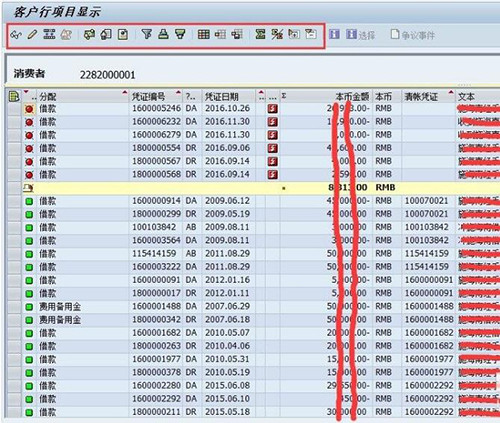Click document date 2007.06.18

227,320
